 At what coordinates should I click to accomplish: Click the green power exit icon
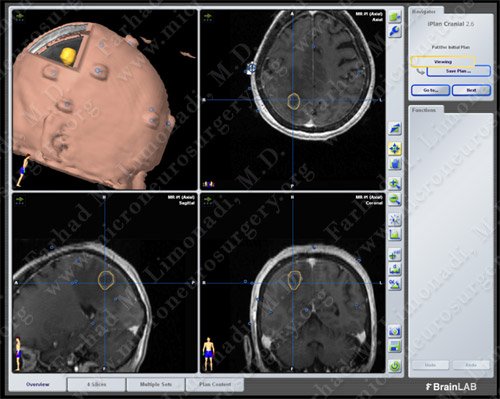pyautogui.click(x=395, y=366)
